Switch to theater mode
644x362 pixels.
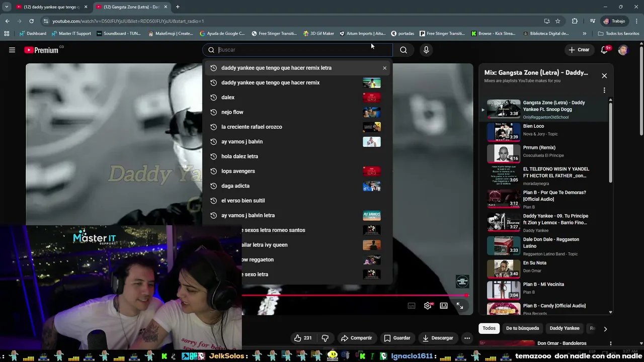(444, 306)
